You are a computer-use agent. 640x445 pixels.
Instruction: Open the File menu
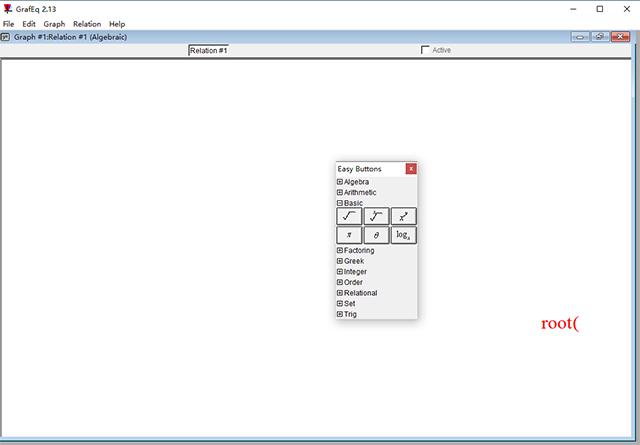tap(9, 24)
